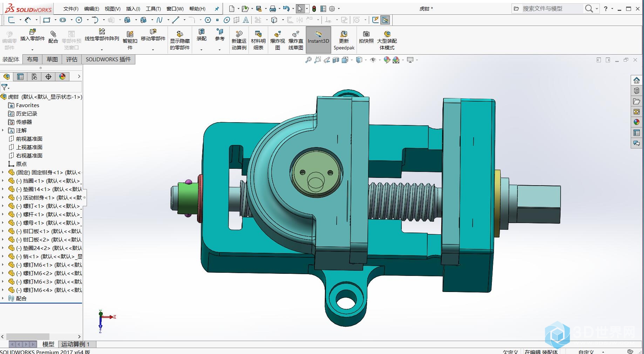The height and width of the screenshot is (354, 644).
Task: Click the feature tree filter box
Action: coord(41,87)
